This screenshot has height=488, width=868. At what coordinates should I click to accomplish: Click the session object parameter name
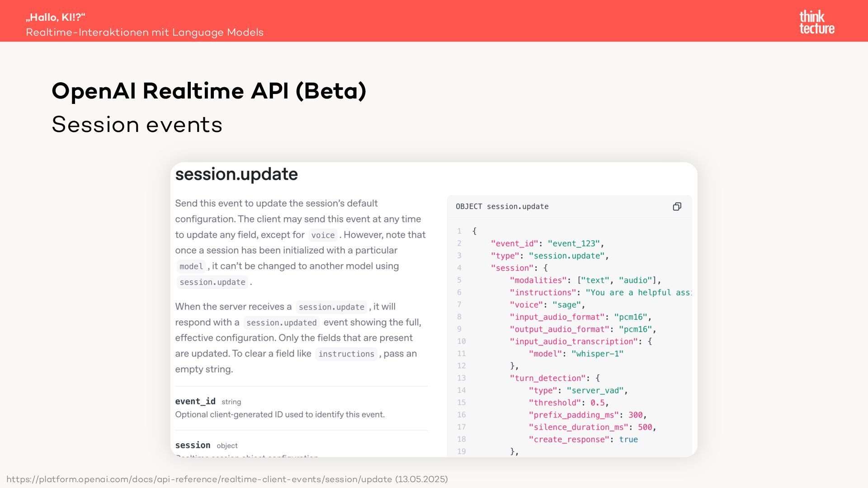(x=193, y=445)
